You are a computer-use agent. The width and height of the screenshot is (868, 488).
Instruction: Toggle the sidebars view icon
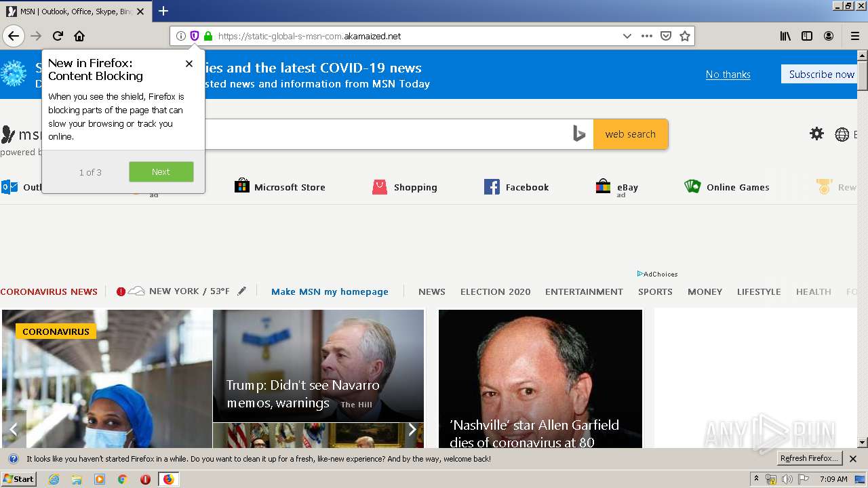(x=807, y=36)
